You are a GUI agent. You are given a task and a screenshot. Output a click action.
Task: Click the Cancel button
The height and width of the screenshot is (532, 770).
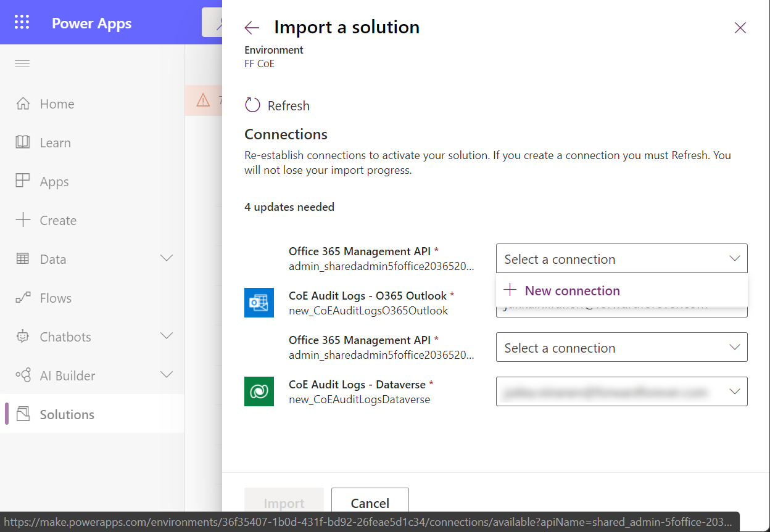point(370,503)
